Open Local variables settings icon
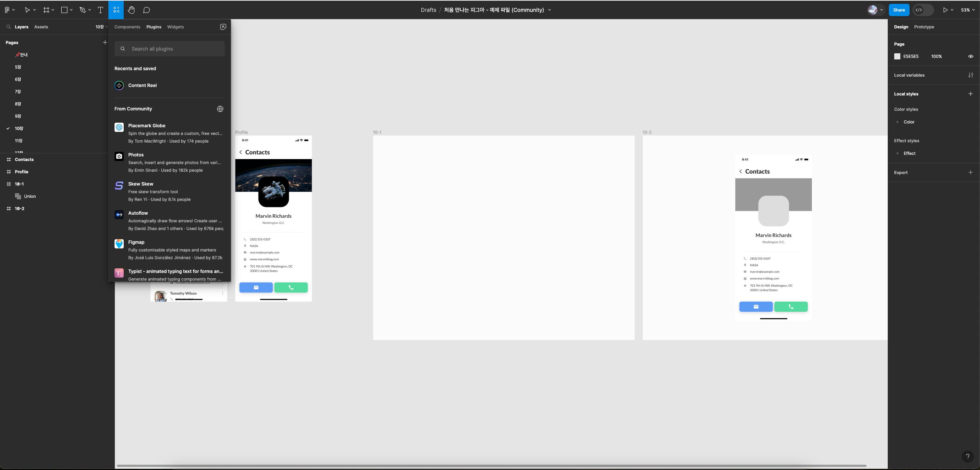The height and width of the screenshot is (470, 980). point(970,75)
